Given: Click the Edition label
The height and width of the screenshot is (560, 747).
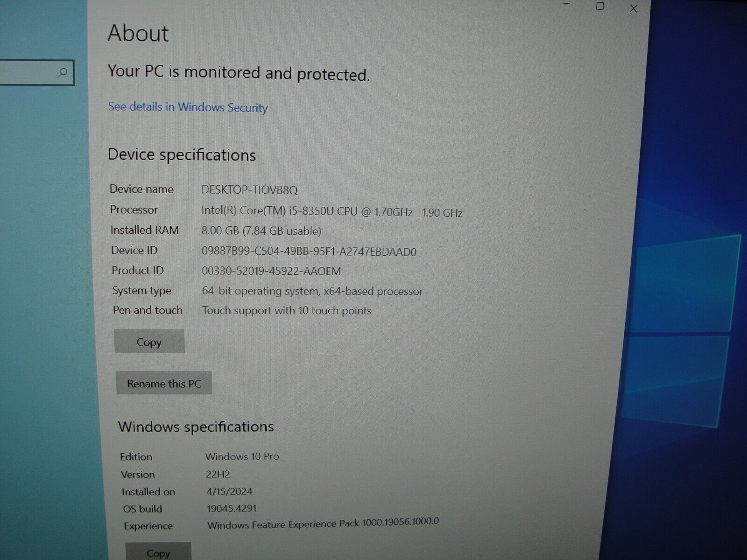Looking at the screenshot, I should point(136,457).
